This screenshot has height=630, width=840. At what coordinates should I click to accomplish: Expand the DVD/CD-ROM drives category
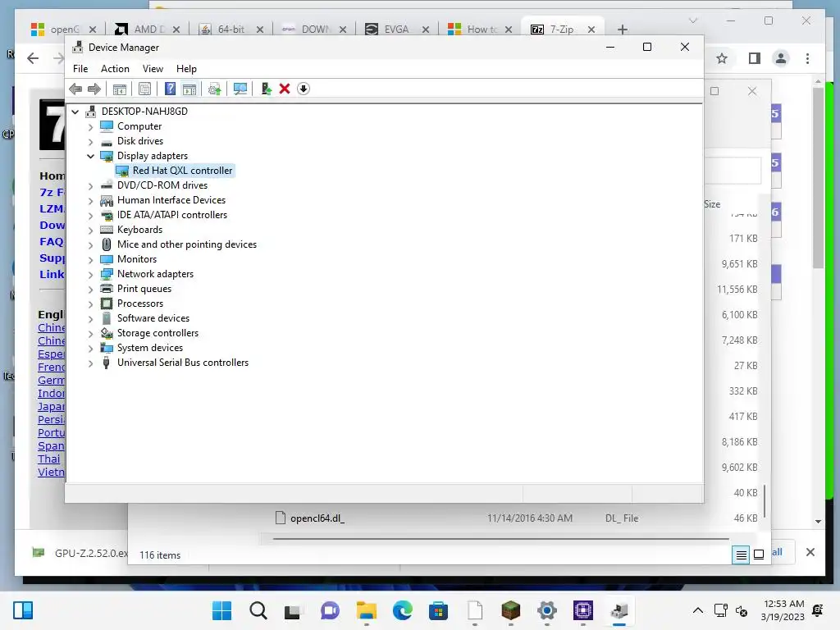point(90,186)
